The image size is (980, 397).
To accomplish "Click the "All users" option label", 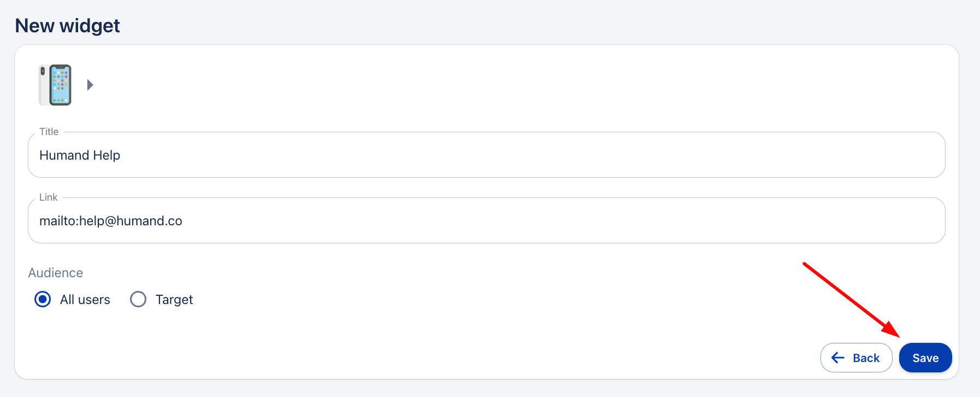I will click(x=85, y=300).
